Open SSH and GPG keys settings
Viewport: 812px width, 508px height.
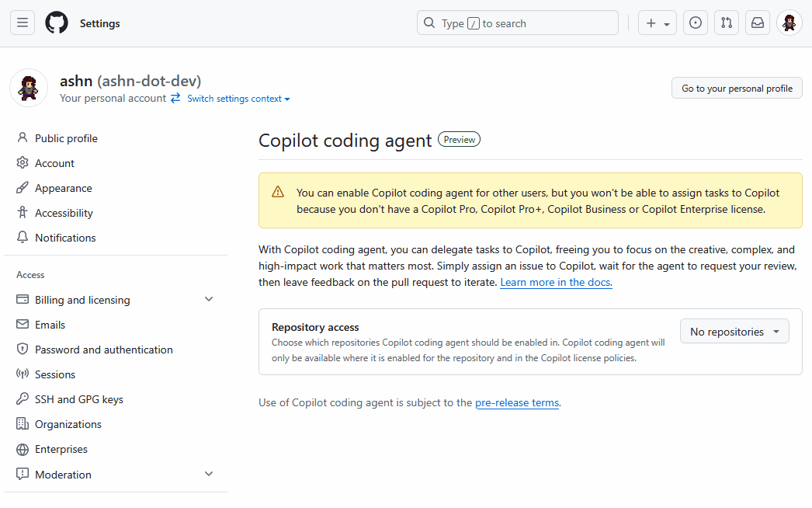(x=78, y=399)
